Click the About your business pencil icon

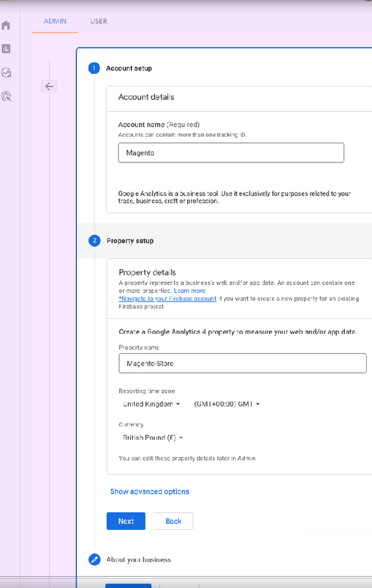tap(94, 560)
